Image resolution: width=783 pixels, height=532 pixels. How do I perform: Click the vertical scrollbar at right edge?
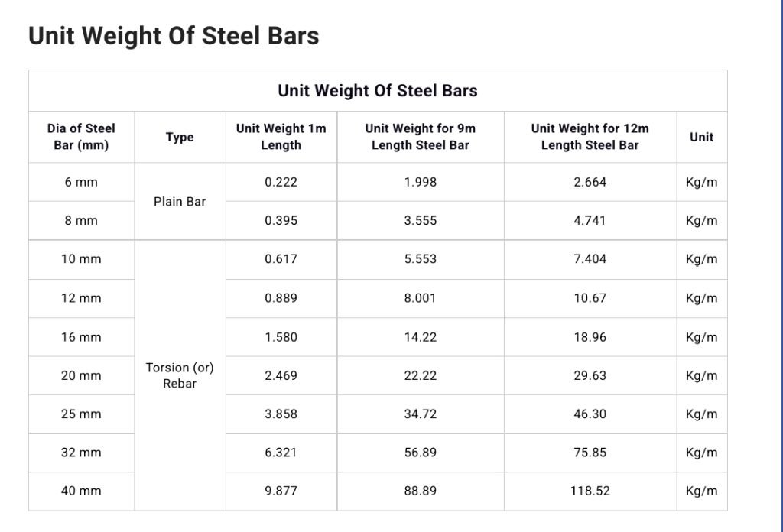pyautogui.click(x=781, y=266)
